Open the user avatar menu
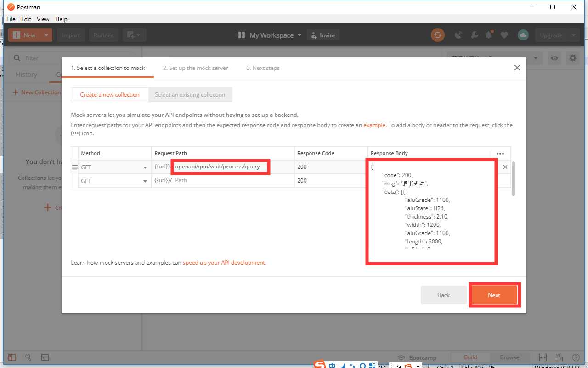Viewport: 588px width, 368px height. tap(523, 35)
